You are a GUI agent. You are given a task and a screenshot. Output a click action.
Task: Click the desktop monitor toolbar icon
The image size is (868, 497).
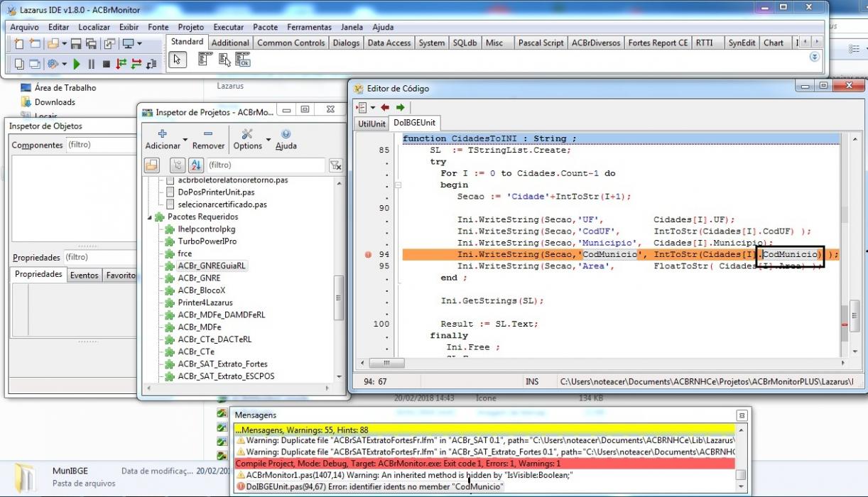point(128,44)
